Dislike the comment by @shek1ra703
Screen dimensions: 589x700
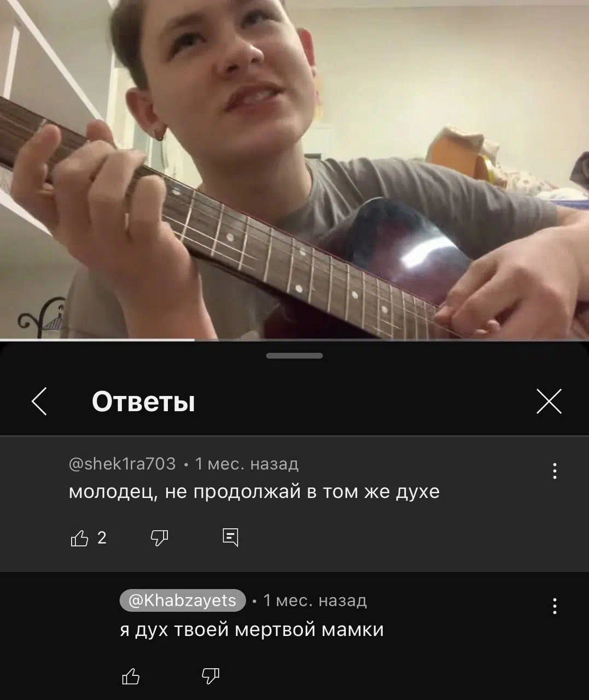pyautogui.click(x=159, y=538)
